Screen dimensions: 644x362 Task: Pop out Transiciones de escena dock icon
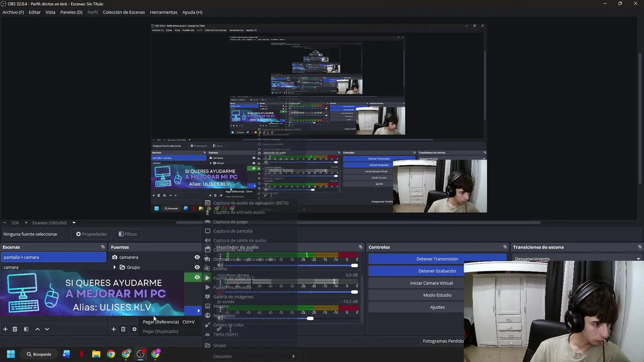639,247
